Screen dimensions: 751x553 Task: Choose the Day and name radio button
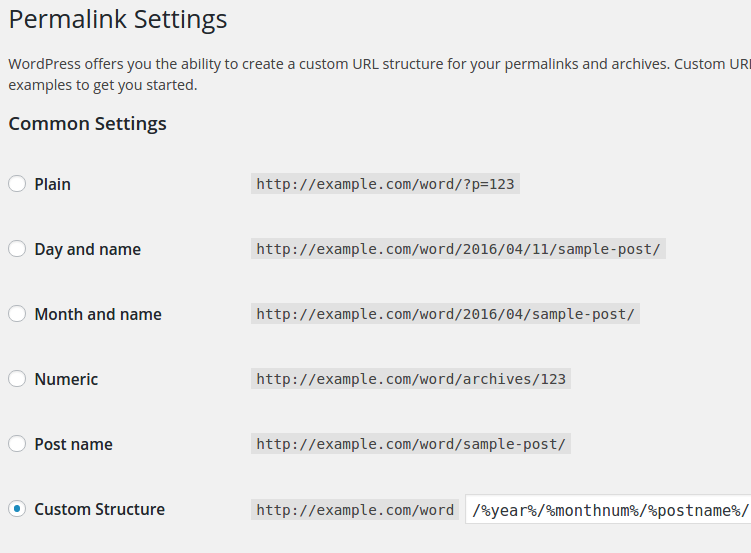[x=17, y=249]
